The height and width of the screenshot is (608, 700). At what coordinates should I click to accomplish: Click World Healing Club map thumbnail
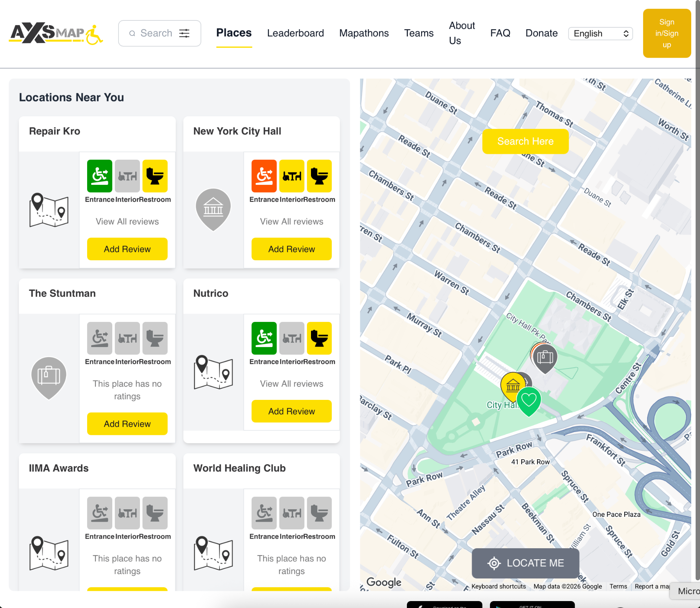(x=213, y=553)
